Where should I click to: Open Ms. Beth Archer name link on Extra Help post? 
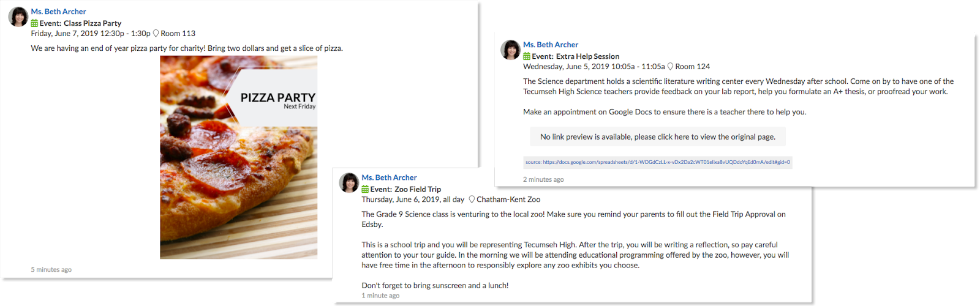551,45
